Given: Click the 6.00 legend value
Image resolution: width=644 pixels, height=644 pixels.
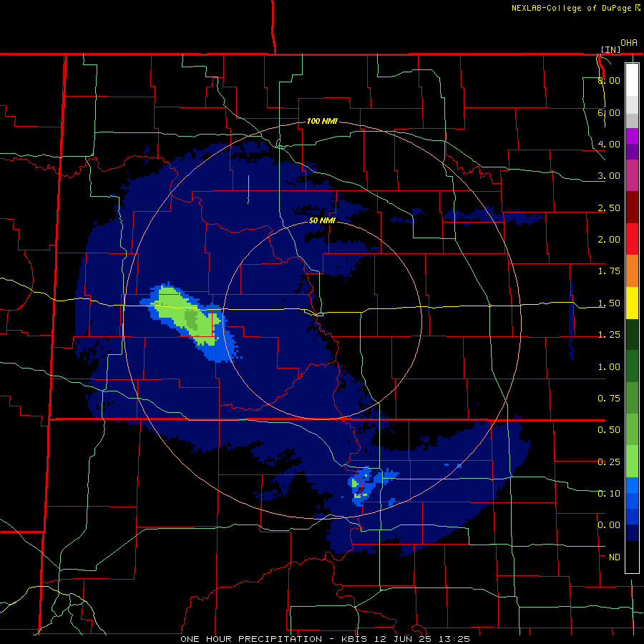Looking at the screenshot, I should pos(609,112).
